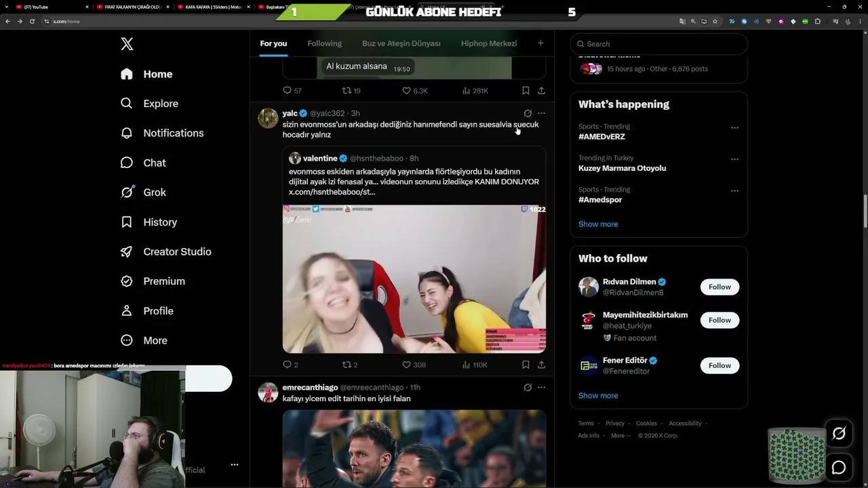Open yalc's profile avatar
868x488 pixels.
click(268, 118)
